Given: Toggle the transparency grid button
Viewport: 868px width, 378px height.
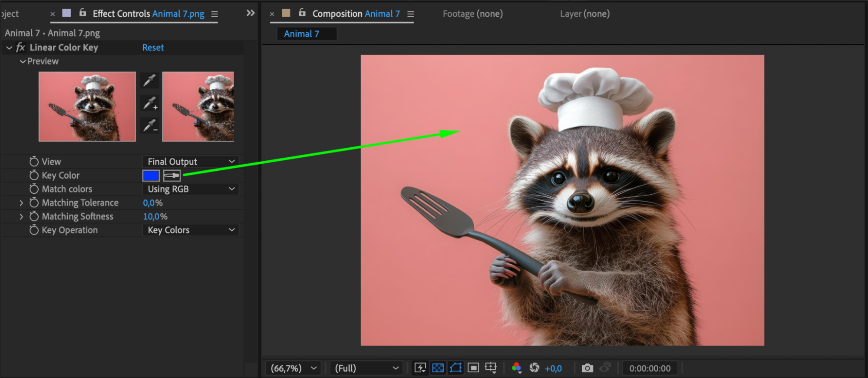Looking at the screenshot, I should (x=438, y=368).
